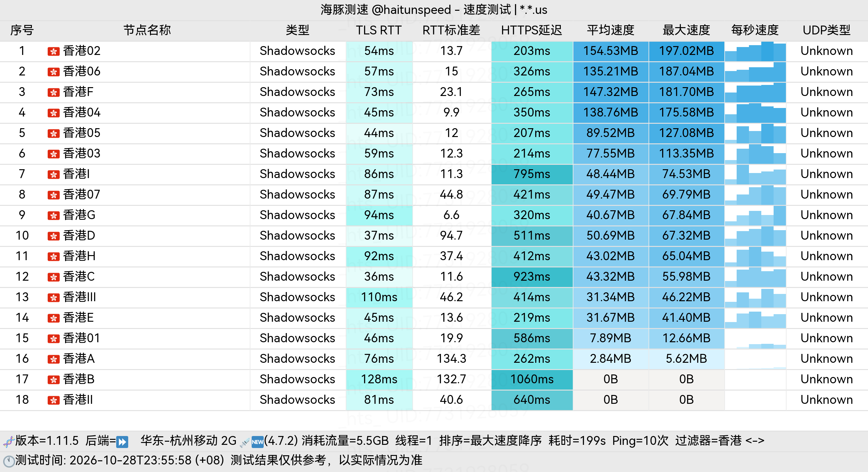The height and width of the screenshot is (472, 868).
Task: Click the 最大速度 column header
Action: tap(686, 30)
